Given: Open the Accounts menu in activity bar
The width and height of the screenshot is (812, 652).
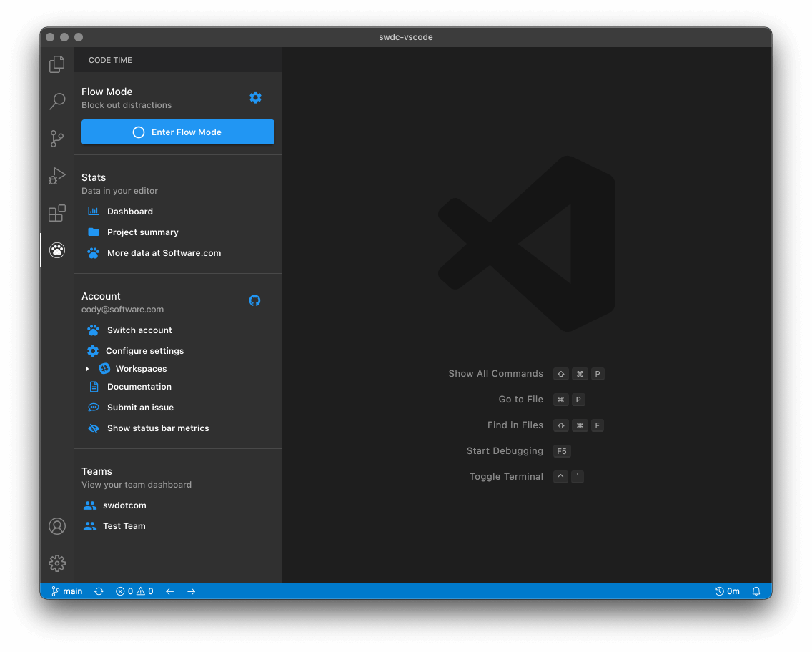Looking at the screenshot, I should [x=57, y=526].
